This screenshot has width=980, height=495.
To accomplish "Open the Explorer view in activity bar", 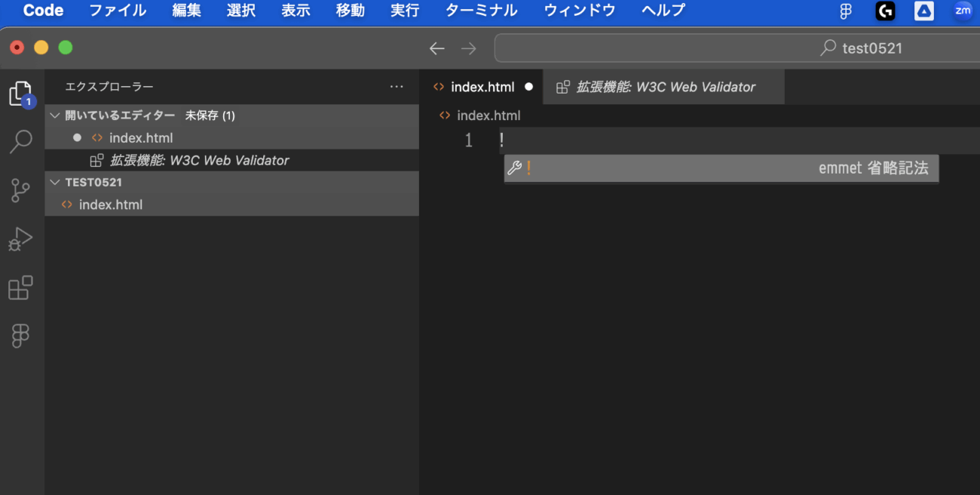I will 20,94.
